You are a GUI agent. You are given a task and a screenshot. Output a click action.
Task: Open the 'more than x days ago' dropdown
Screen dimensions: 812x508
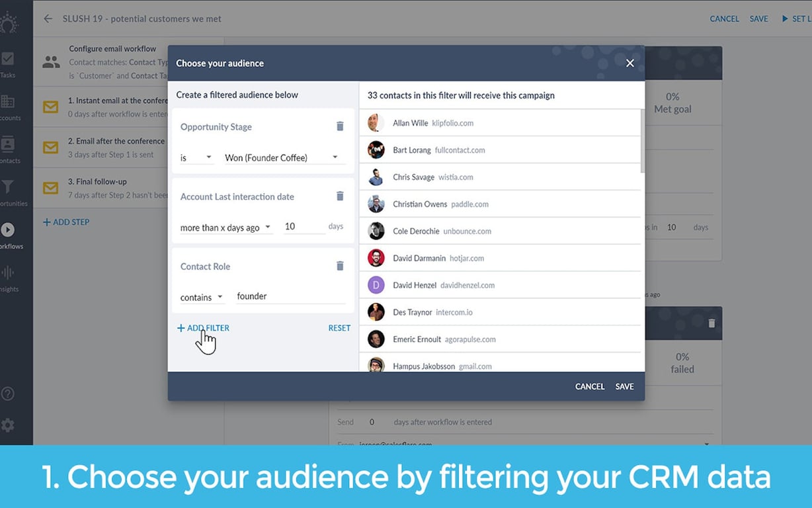[x=225, y=227]
